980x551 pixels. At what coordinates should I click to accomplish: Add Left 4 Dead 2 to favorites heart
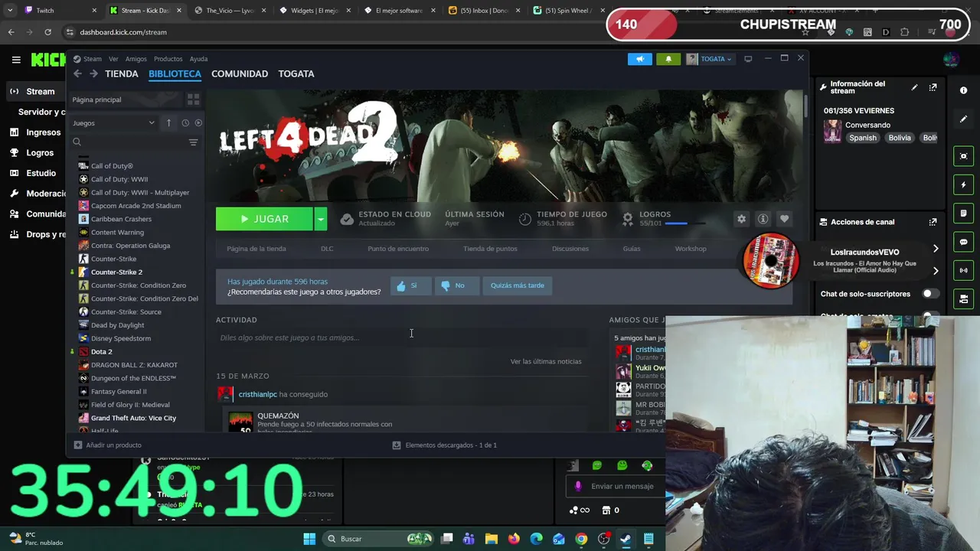[x=784, y=219]
